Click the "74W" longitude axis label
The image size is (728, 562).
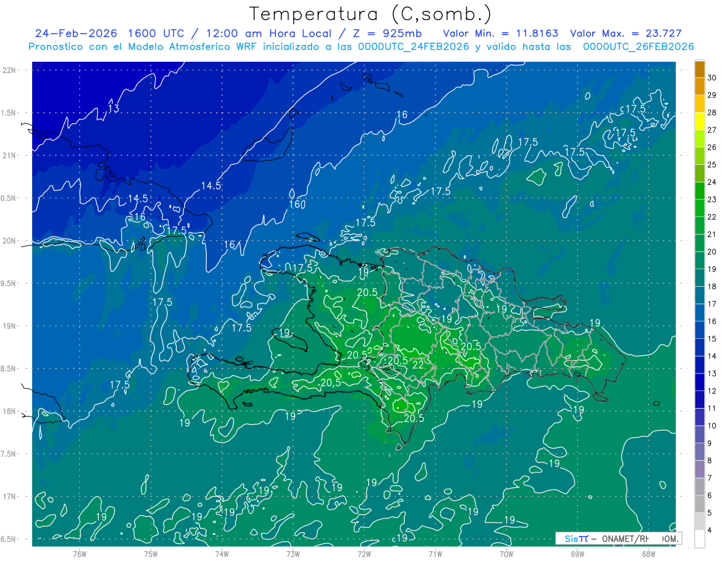coord(222,554)
